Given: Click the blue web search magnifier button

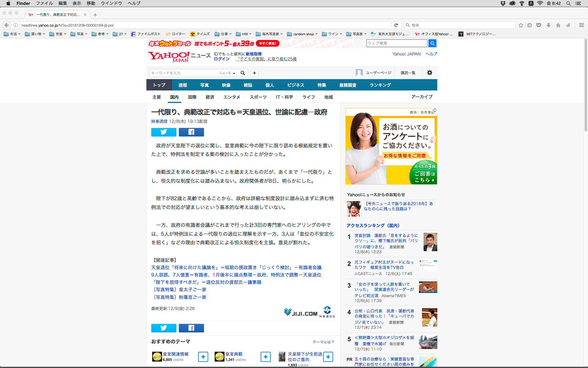Looking at the screenshot, I should point(432,43).
